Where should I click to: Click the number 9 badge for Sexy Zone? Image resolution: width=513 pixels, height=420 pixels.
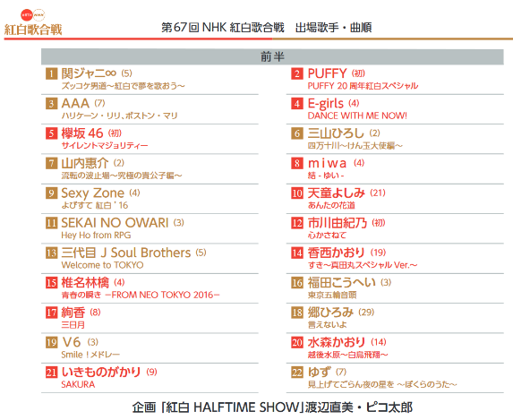(51, 193)
